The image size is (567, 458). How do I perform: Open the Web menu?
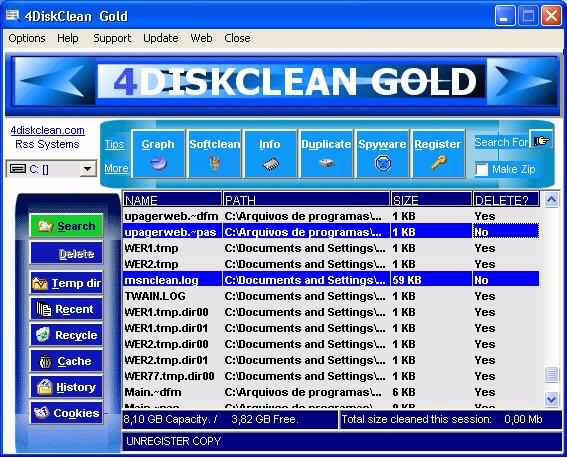coord(201,38)
